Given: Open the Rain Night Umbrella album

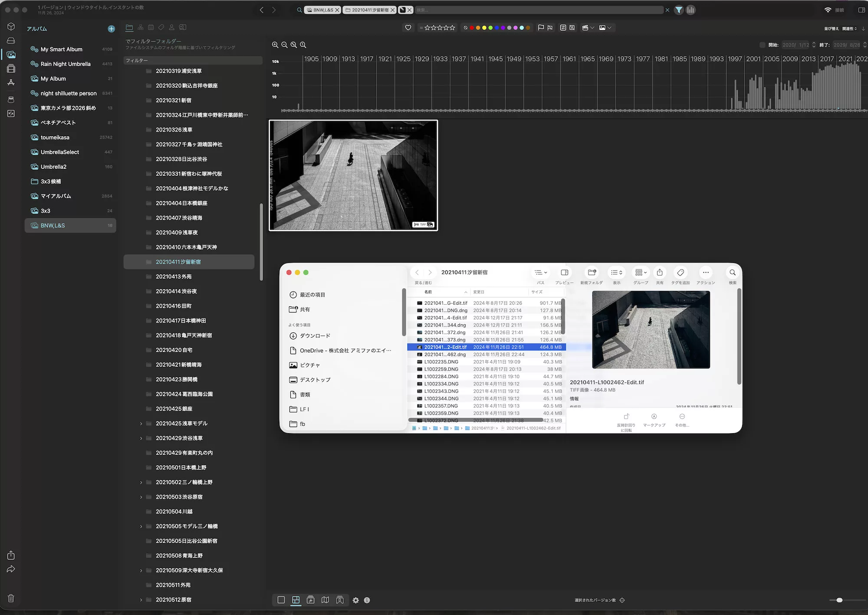Looking at the screenshot, I should pyautogui.click(x=66, y=64).
